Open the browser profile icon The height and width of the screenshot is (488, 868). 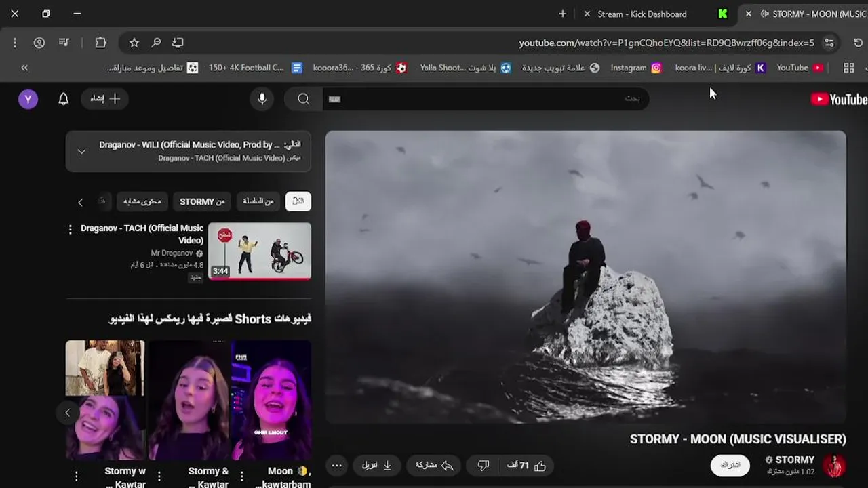point(39,43)
